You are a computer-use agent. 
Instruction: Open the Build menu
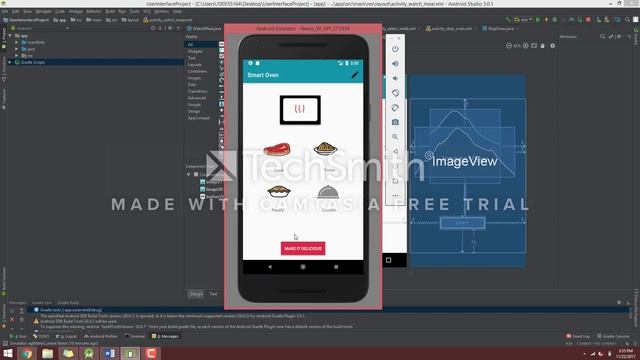point(110,11)
